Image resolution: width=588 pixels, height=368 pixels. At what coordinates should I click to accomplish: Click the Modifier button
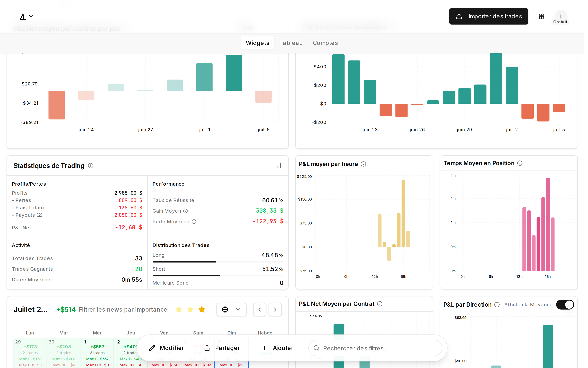tap(166, 348)
